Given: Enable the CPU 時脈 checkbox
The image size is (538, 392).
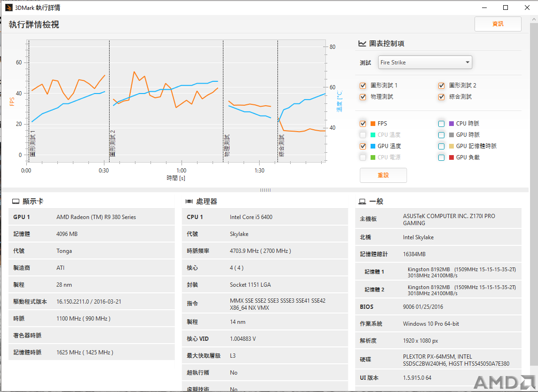Looking at the screenshot, I should [x=442, y=124].
